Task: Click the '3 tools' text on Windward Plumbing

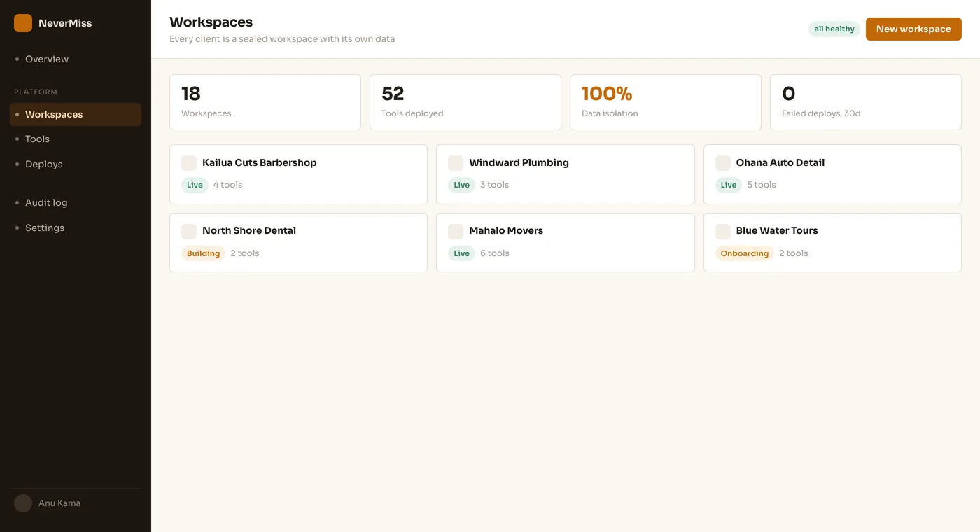Action: 494,185
